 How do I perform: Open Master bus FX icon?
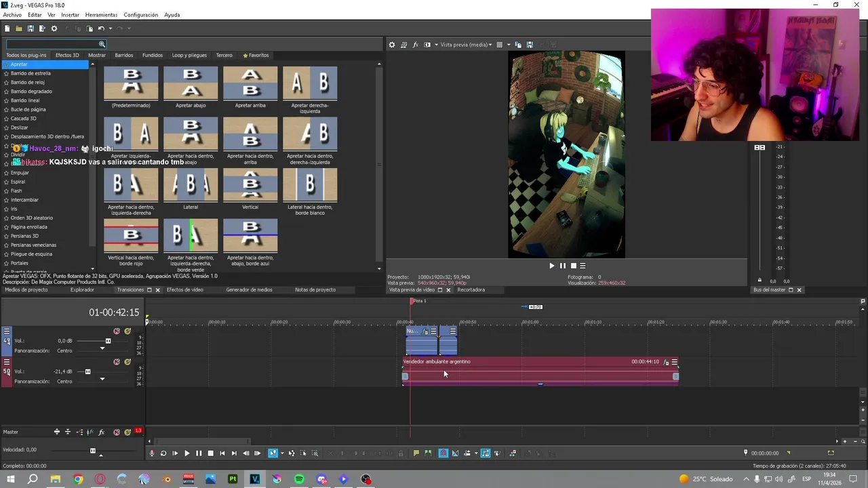101,432
